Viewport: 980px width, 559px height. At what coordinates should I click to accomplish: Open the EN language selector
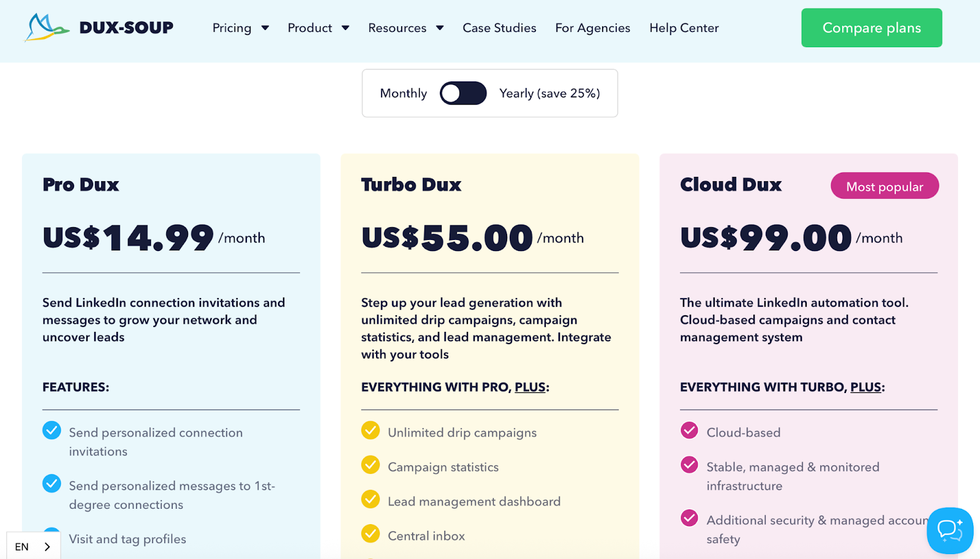tap(33, 546)
